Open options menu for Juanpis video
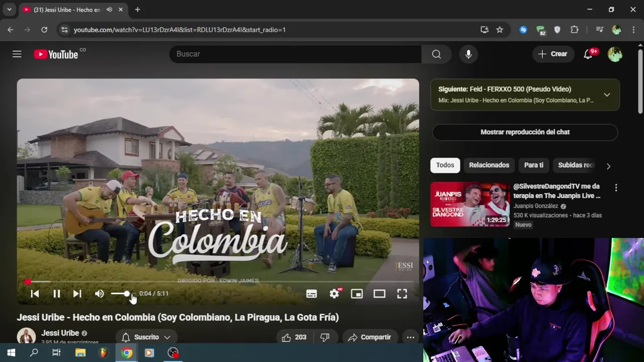This screenshot has width=644, height=362. [616, 188]
